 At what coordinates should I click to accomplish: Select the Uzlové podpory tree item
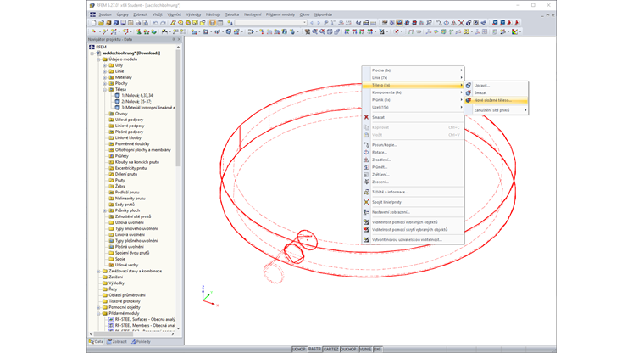129,120
